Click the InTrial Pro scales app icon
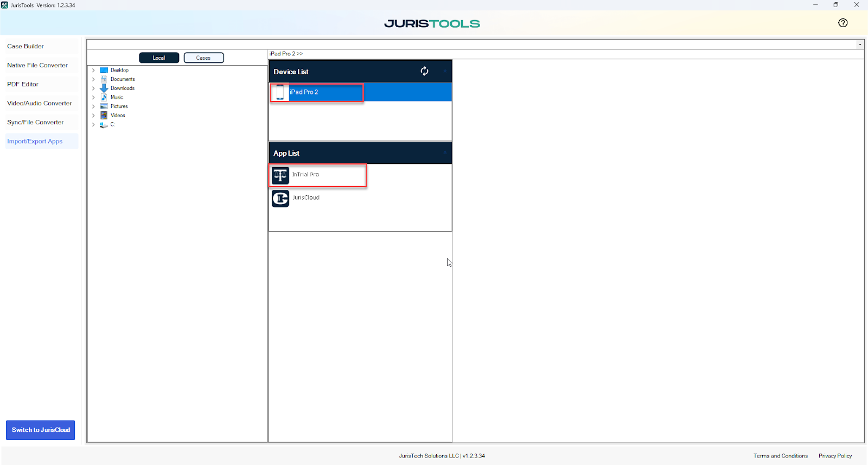 click(x=280, y=175)
